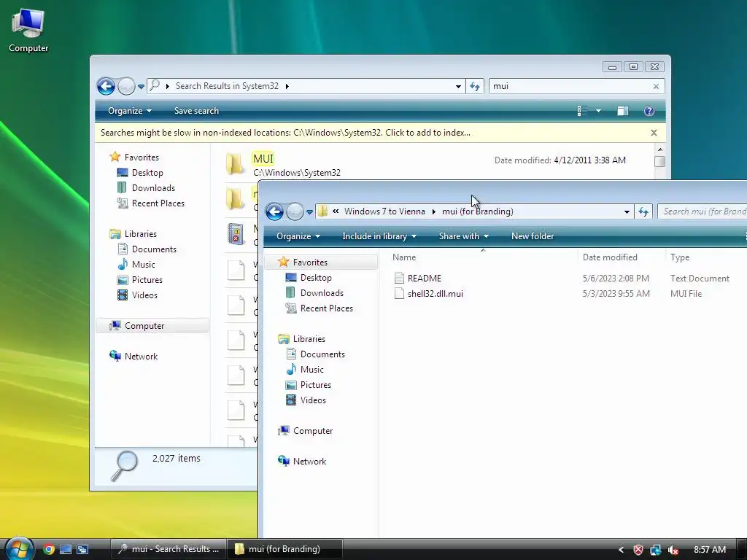Click the mui search field
This screenshot has height=560, width=747.
pos(570,86)
